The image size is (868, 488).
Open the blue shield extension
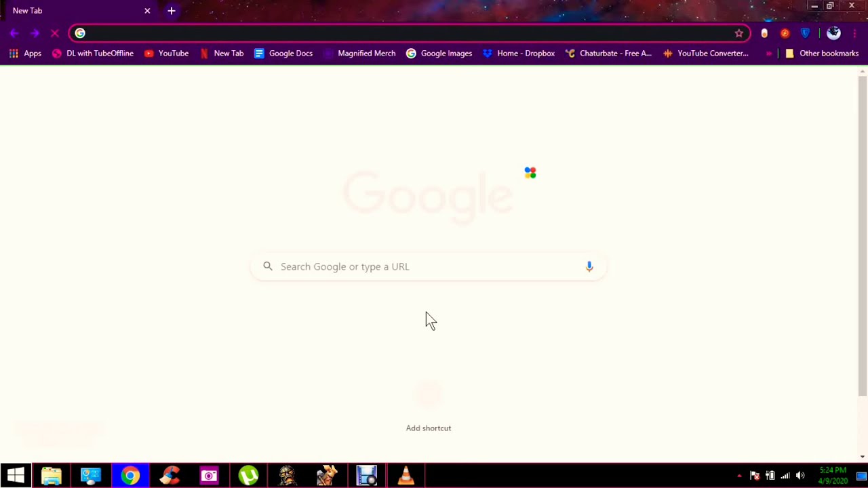point(805,33)
